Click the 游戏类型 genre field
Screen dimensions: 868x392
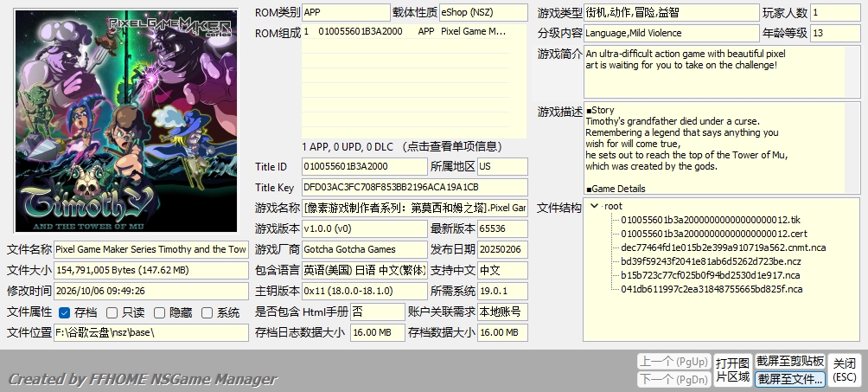[x=672, y=12]
